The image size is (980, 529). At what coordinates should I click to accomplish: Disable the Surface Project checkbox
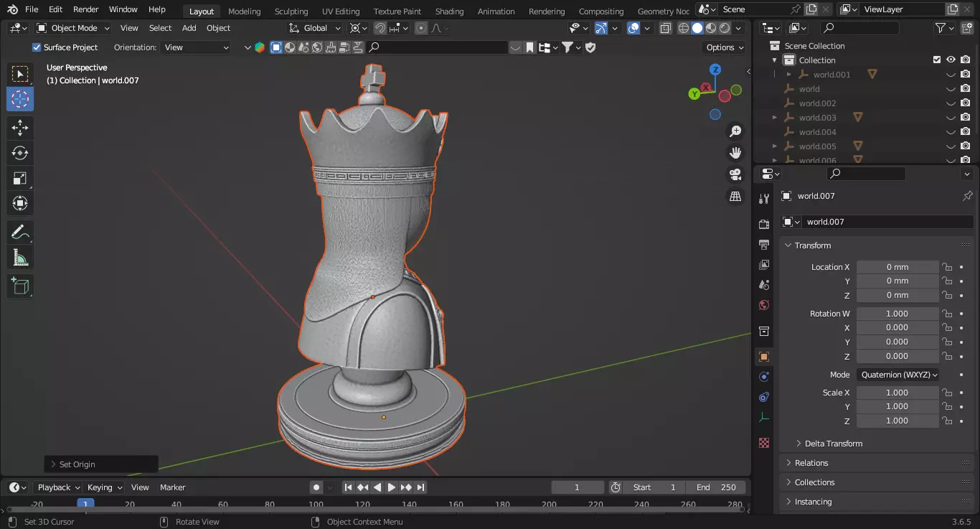(37, 47)
